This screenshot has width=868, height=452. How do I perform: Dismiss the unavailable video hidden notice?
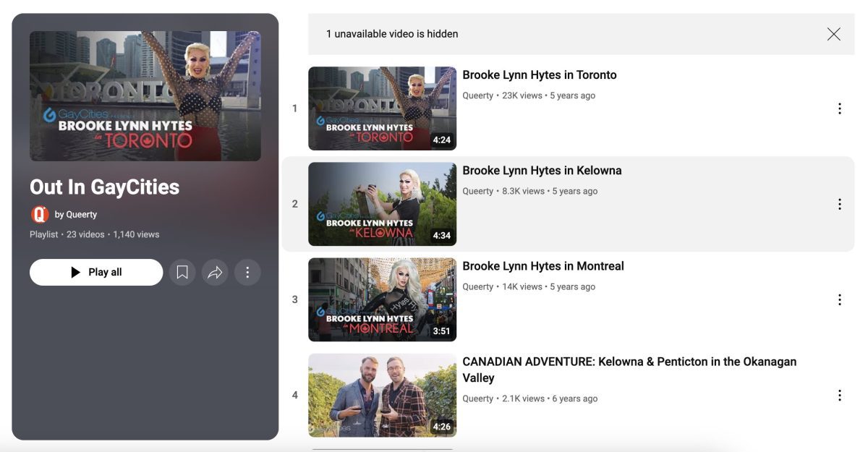pyautogui.click(x=834, y=34)
